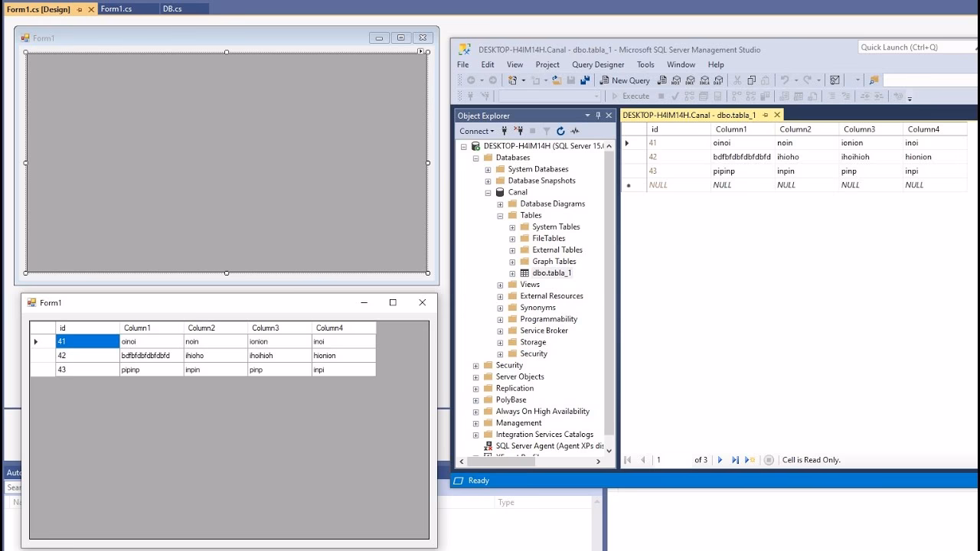
Task: Click the Open File folder icon in SSMS toolbar
Action: click(x=557, y=80)
